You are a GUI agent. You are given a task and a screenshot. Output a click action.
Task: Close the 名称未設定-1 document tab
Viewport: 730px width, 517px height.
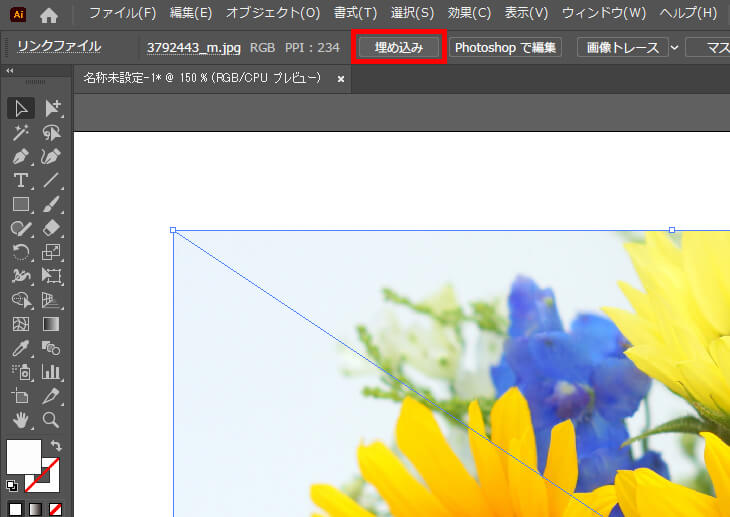(x=341, y=79)
